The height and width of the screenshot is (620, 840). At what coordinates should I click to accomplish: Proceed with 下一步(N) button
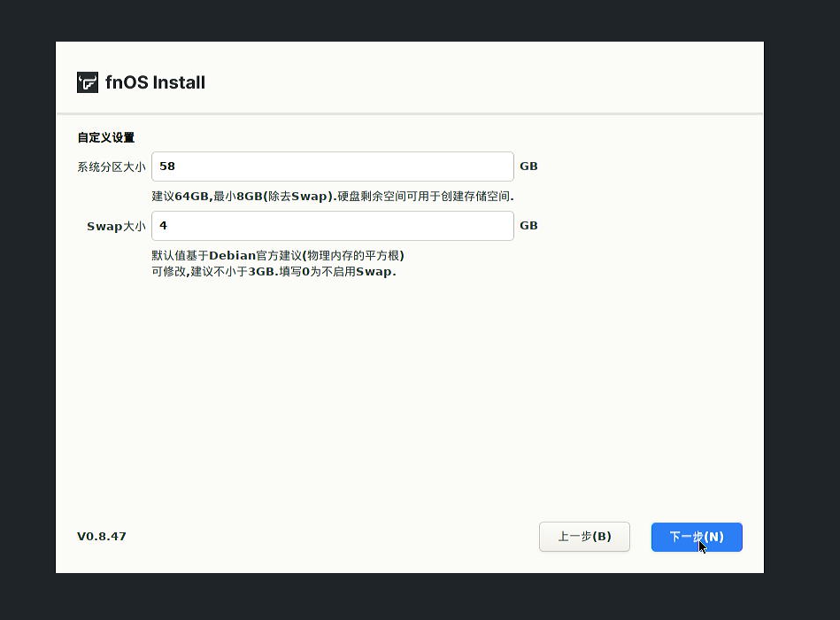pyautogui.click(x=697, y=537)
